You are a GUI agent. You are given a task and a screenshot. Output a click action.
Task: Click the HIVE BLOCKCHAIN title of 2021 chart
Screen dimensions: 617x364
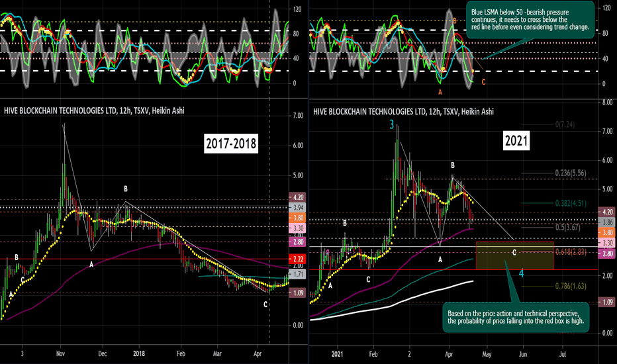[x=403, y=111]
